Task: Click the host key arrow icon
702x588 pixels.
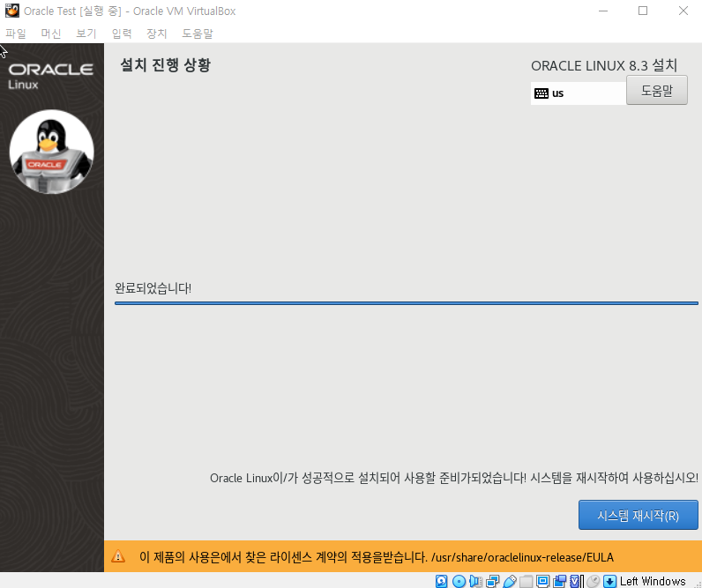Action: pyautogui.click(x=609, y=581)
